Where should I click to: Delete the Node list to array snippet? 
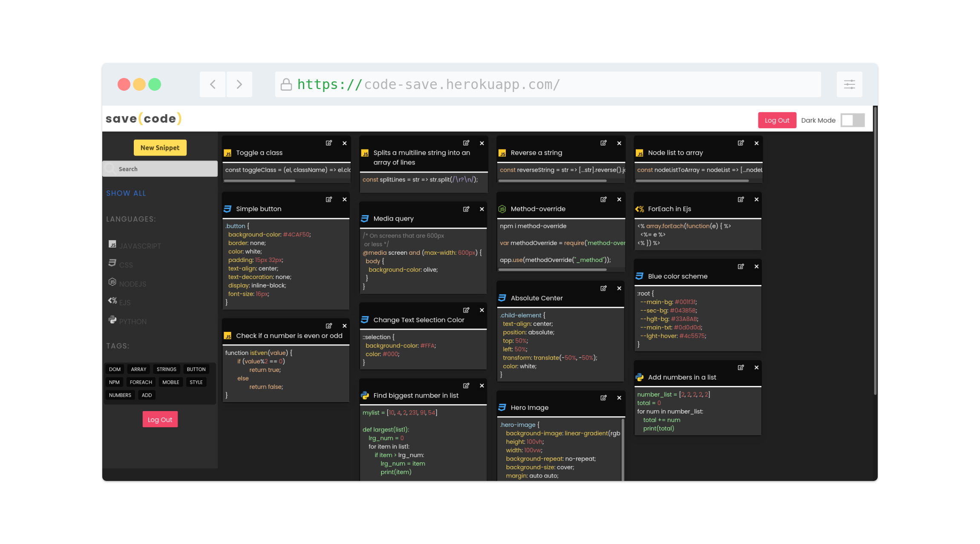pyautogui.click(x=757, y=143)
